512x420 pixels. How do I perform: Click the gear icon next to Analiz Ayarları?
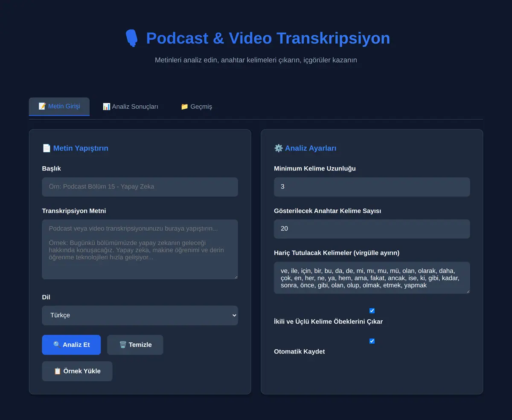tap(279, 148)
